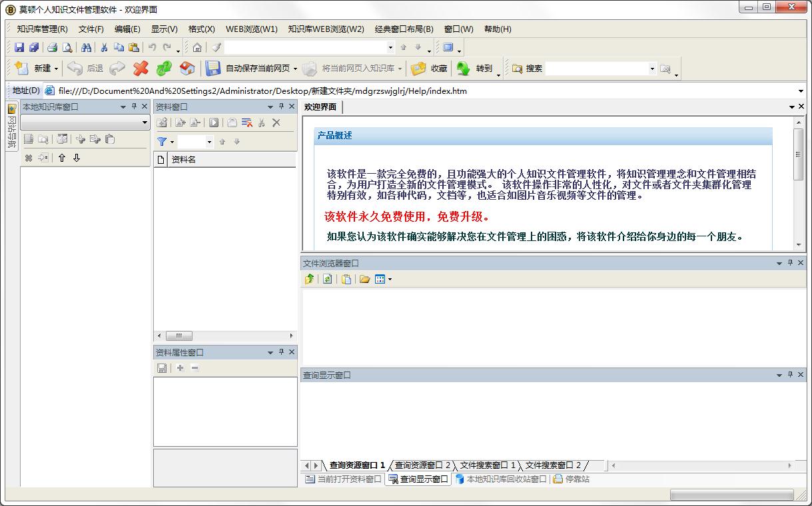
Task: Click the 搜索 magnifier icon on toolbar
Action: [x=518, y=68]
